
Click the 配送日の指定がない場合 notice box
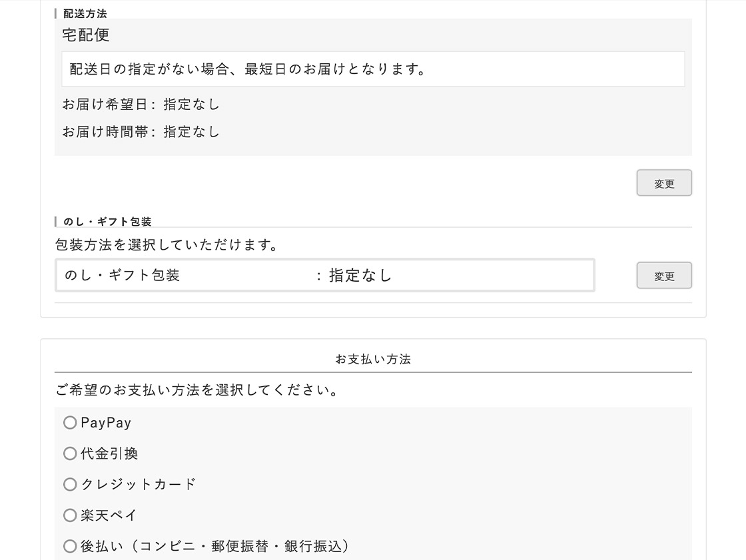[372, 69]
